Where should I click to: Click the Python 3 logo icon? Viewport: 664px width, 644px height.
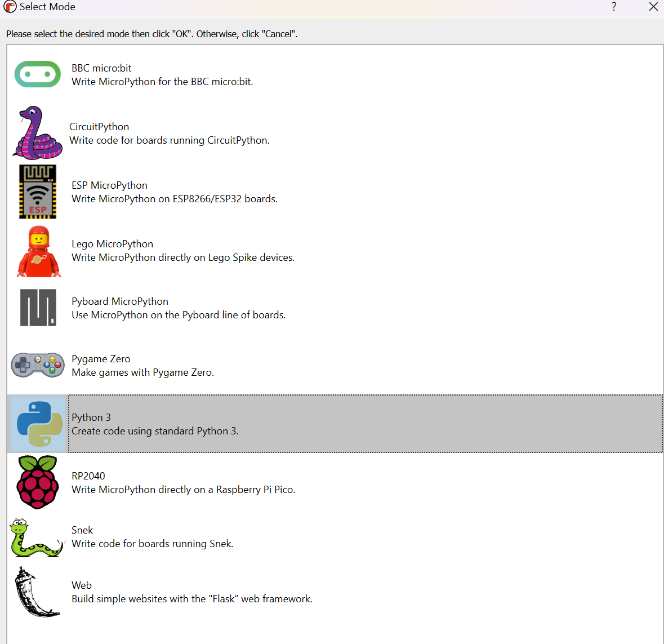coord(39,424)
